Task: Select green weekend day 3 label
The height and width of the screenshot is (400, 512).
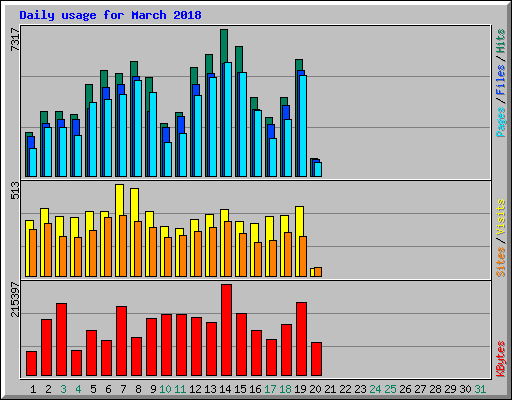Action: point(63,389)
